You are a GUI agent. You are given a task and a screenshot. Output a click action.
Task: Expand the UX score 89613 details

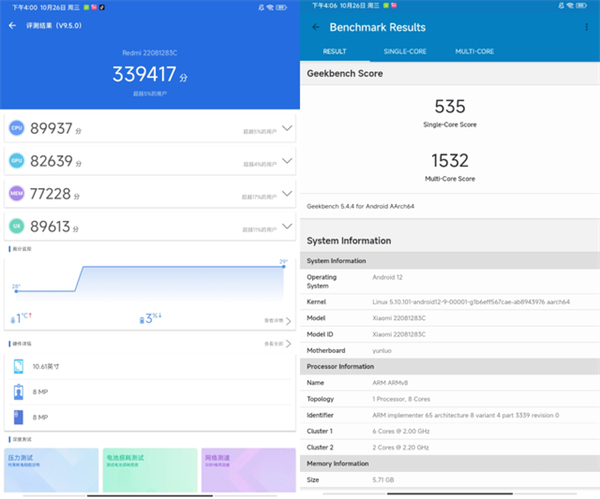(x=287, y=227)
